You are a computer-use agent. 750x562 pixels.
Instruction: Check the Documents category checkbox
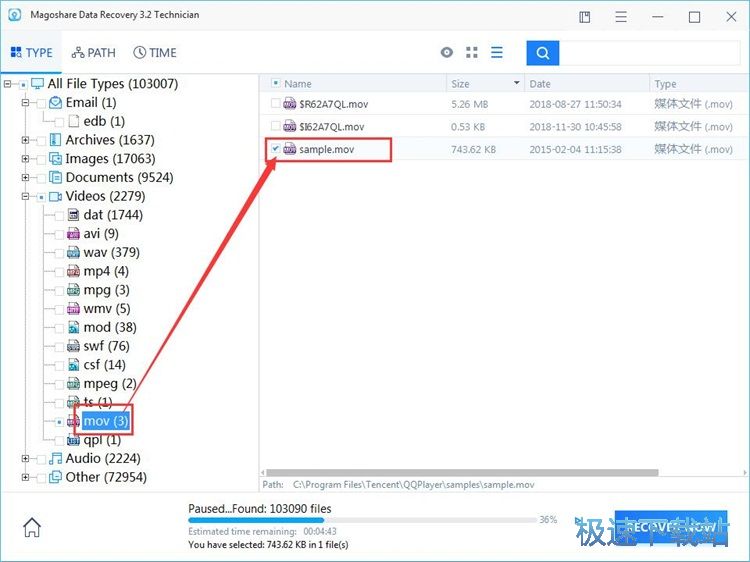click(x=41, y=178)
